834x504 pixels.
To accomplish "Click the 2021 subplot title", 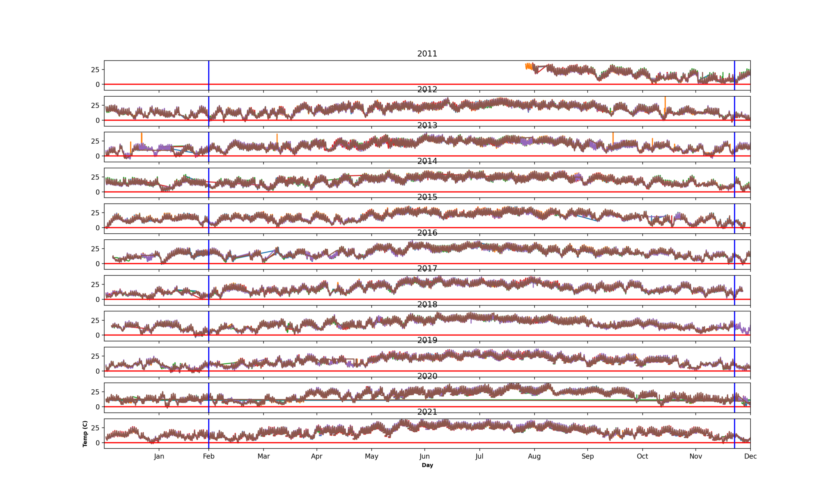I will pyautogui.click(x=427, y=412).
